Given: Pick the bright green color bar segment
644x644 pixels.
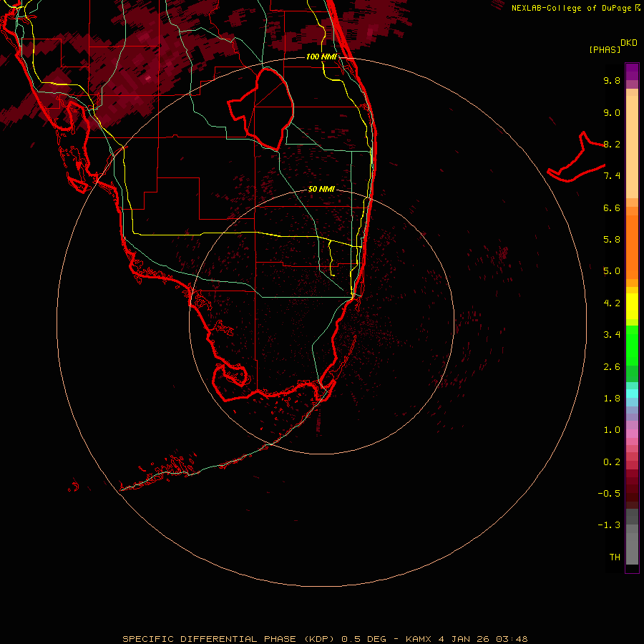Looking at the screenshot, I should coord(632,346).
